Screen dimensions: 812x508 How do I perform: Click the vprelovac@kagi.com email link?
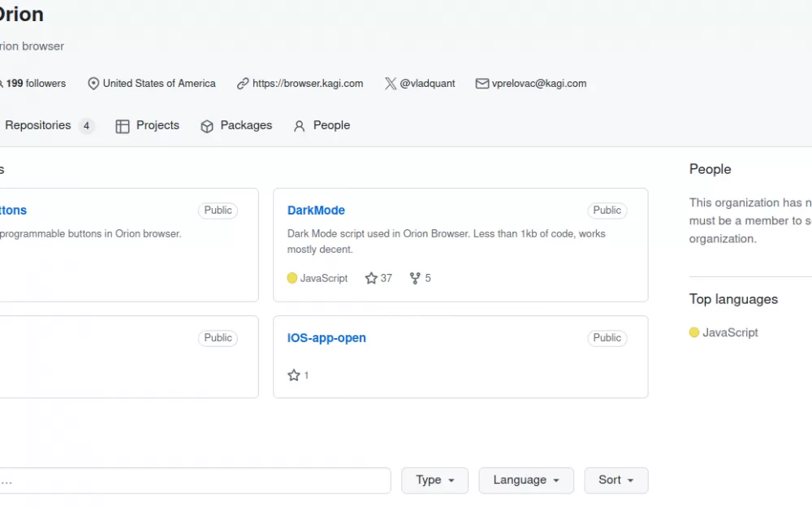click(x=539, y=84)
